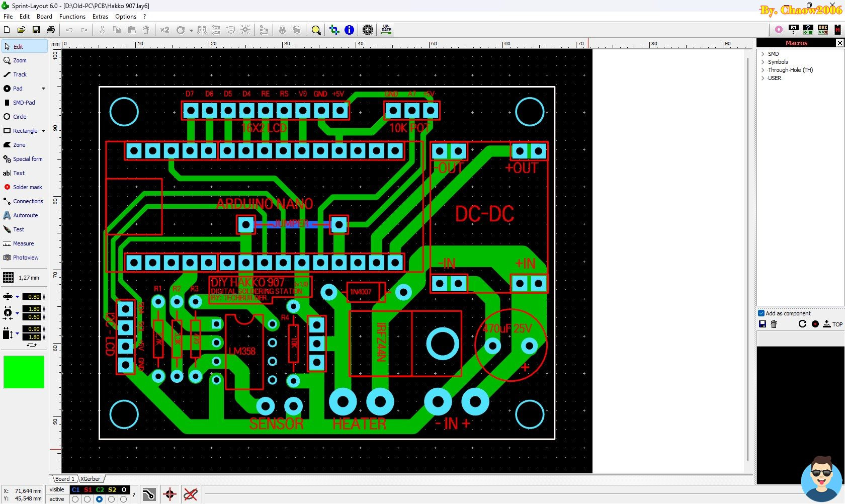Expand the Through-Hole (TH) macros folder
The width and height of the screenshot is (845, 504).
point(763,70)
